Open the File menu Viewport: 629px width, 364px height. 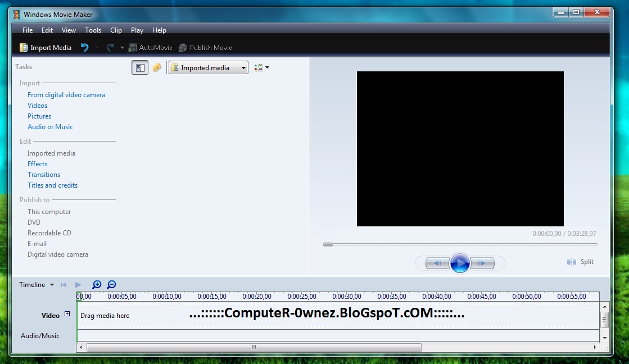[28, 30]
